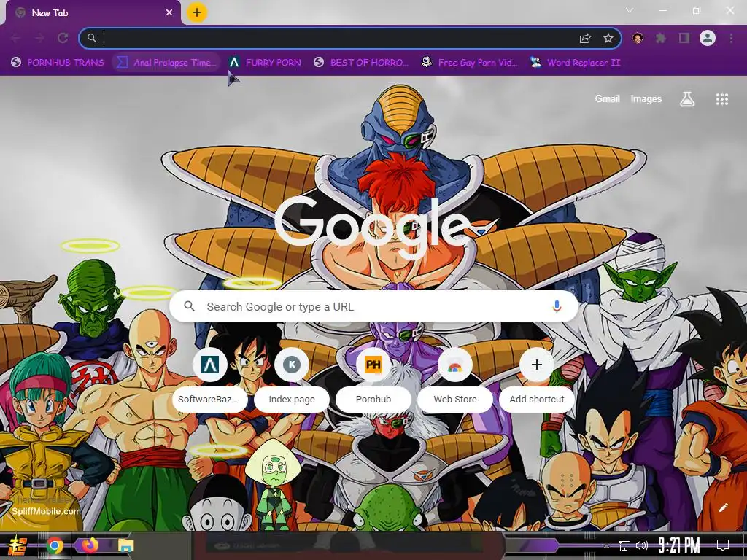Open the notification center icon

[723, 545]
